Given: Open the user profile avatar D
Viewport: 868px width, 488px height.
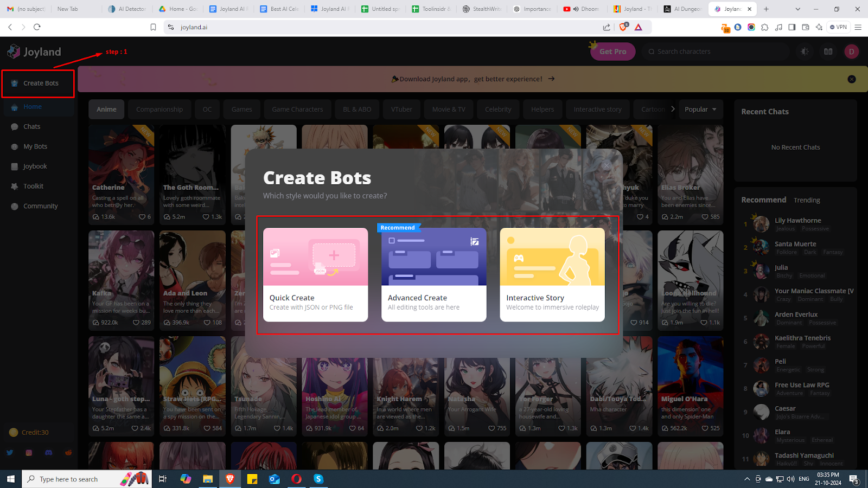Looking at the screenshot, I should pos(851,52).
